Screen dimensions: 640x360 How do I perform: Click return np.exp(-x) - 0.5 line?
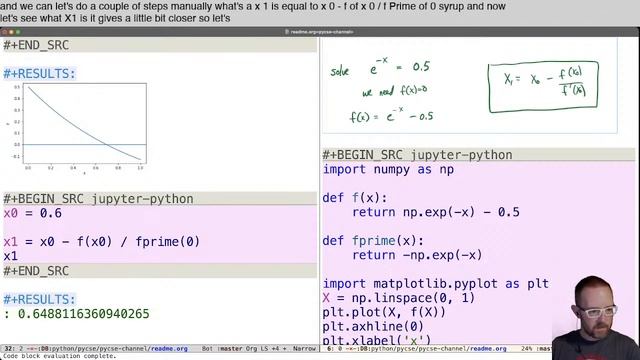click(x=436, y=212)
